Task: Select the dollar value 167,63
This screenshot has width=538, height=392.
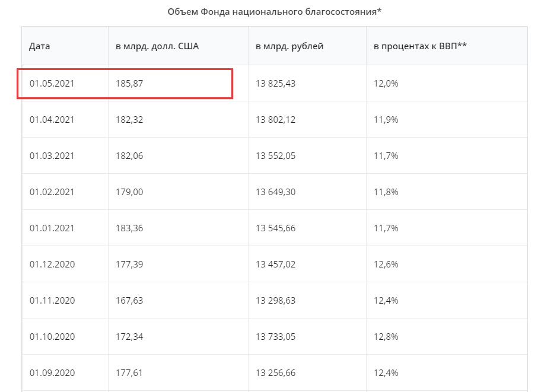Action: 129,301
